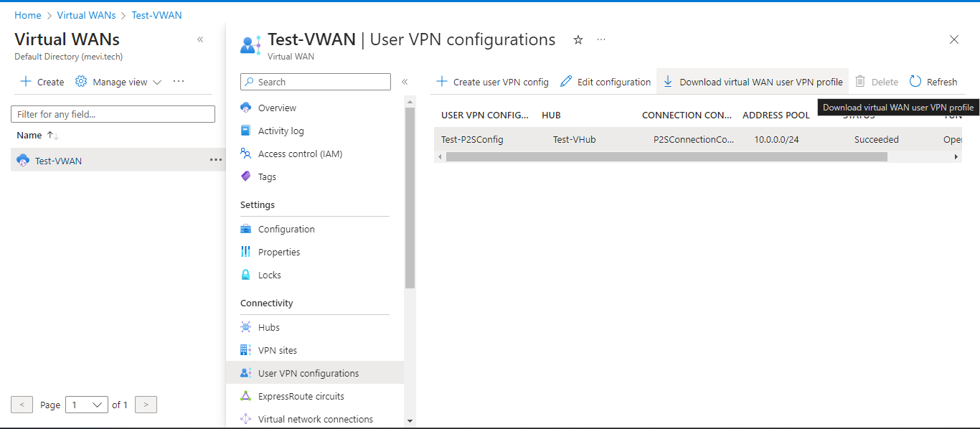
Task: Click the sidebar scroll down arrow
Action: tap(410, 421)
